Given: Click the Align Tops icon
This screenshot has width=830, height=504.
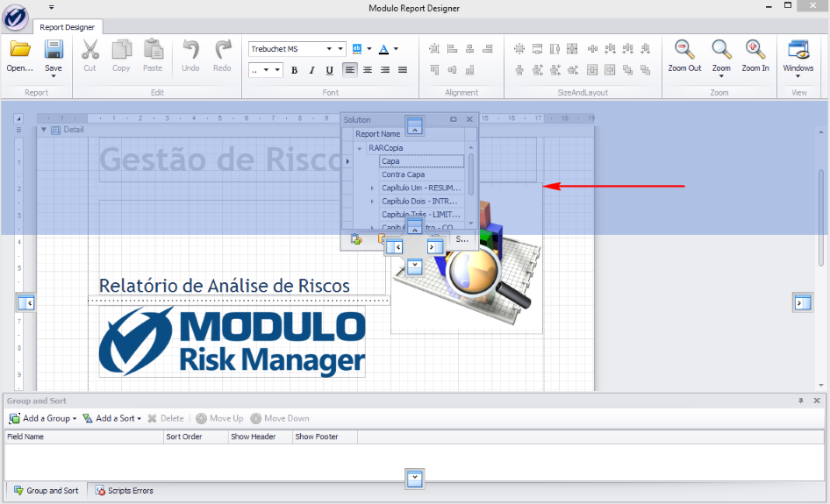Looking at the screenshot, I should (434, 69).
